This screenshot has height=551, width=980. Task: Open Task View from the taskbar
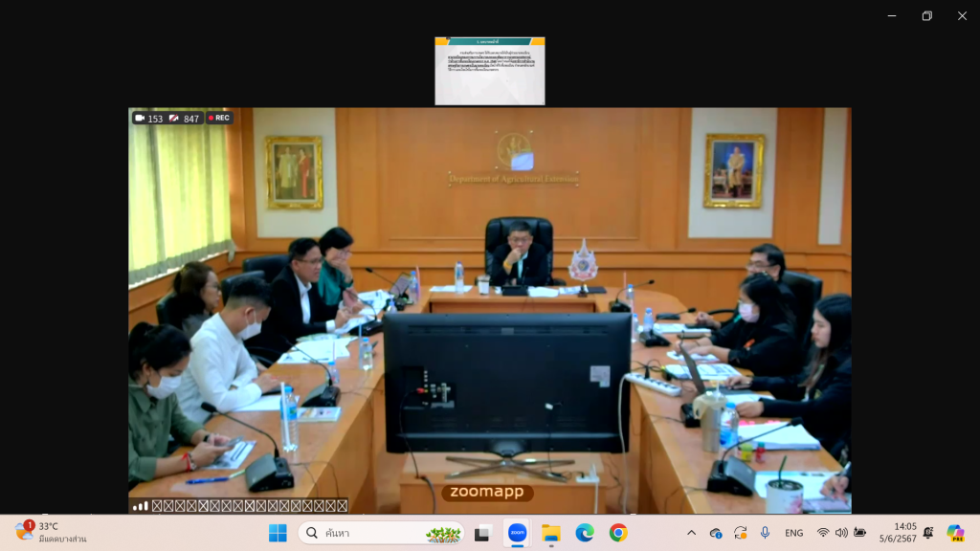[x=483, y=533]
